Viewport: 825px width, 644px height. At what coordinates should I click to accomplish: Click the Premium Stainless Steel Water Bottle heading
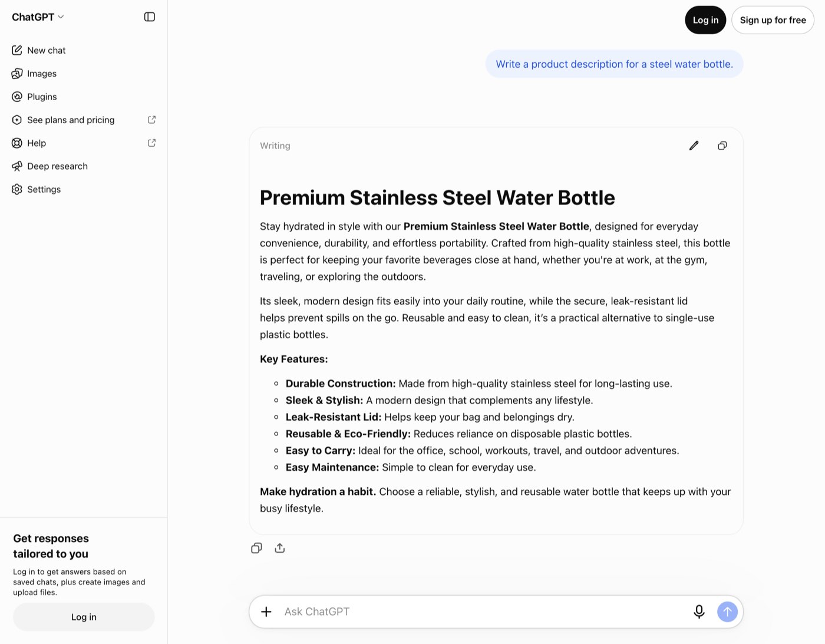coord(437,198)
